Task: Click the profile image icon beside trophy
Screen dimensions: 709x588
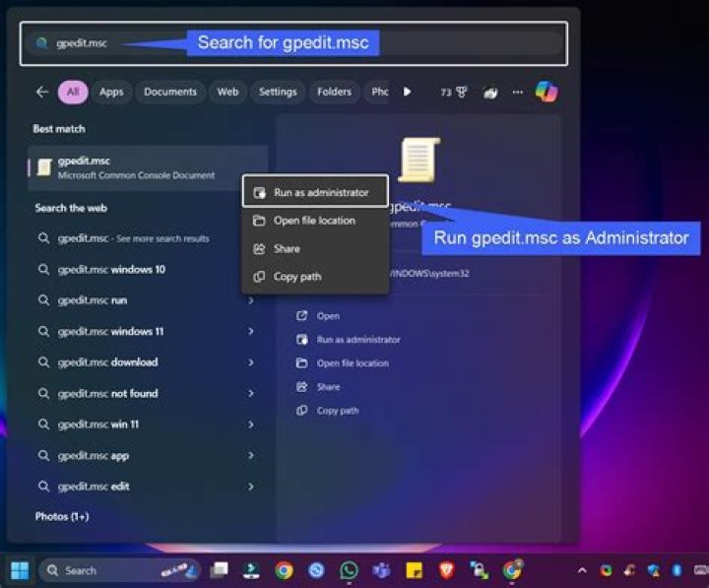Action: (490, 93)
